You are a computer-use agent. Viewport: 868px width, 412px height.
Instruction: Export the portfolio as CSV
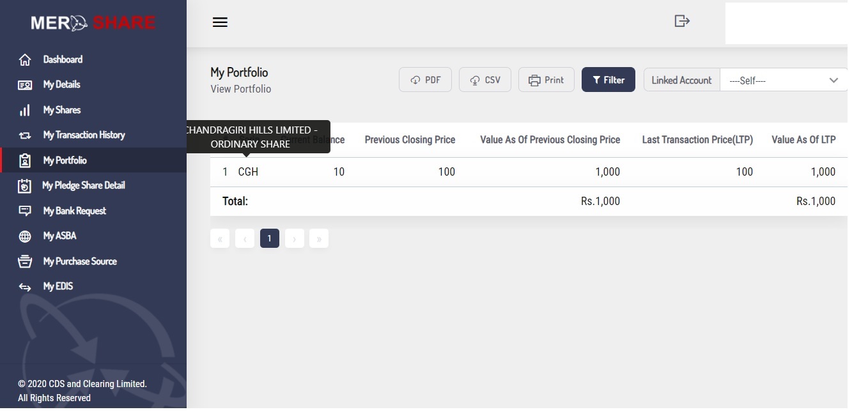(485, 80)
